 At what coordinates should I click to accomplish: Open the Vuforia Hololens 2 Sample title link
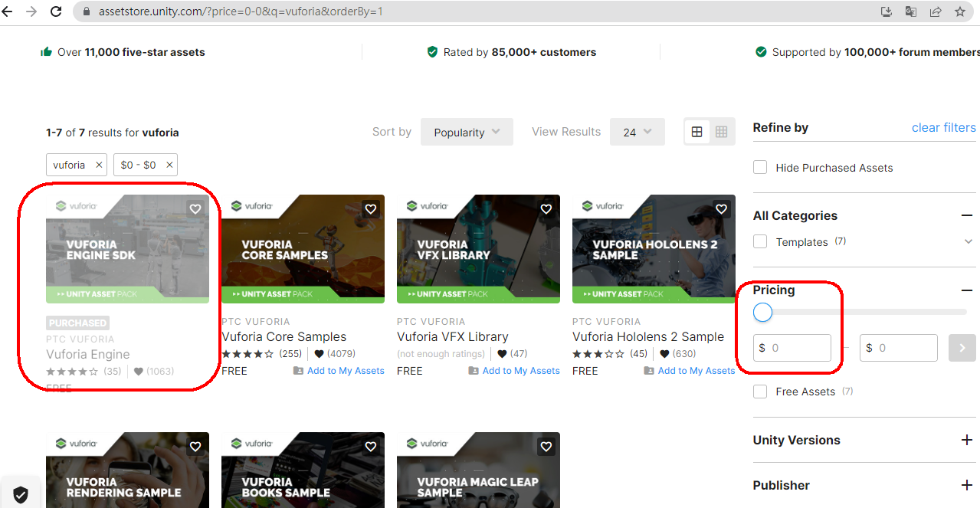pos(648,336)
